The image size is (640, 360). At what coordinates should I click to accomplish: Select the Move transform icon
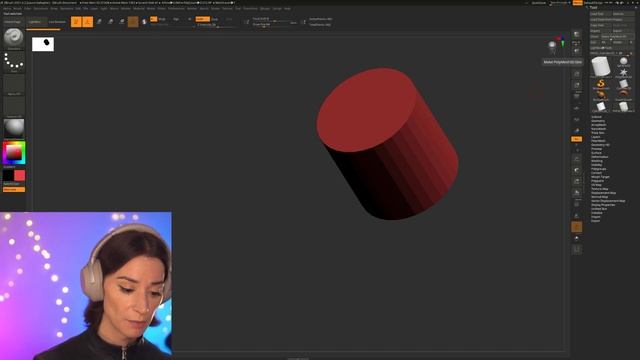(x=99, y=22)
